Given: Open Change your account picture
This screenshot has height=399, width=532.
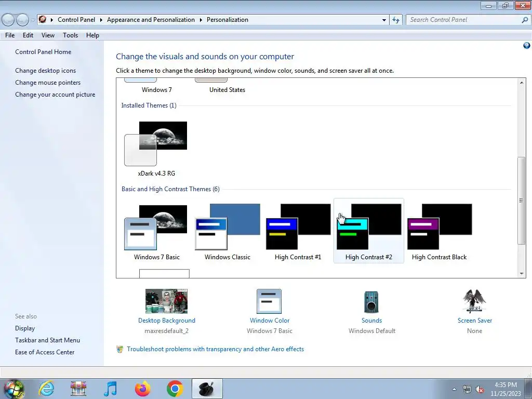Looking at the screenshot, I should (x=55, y=95).
